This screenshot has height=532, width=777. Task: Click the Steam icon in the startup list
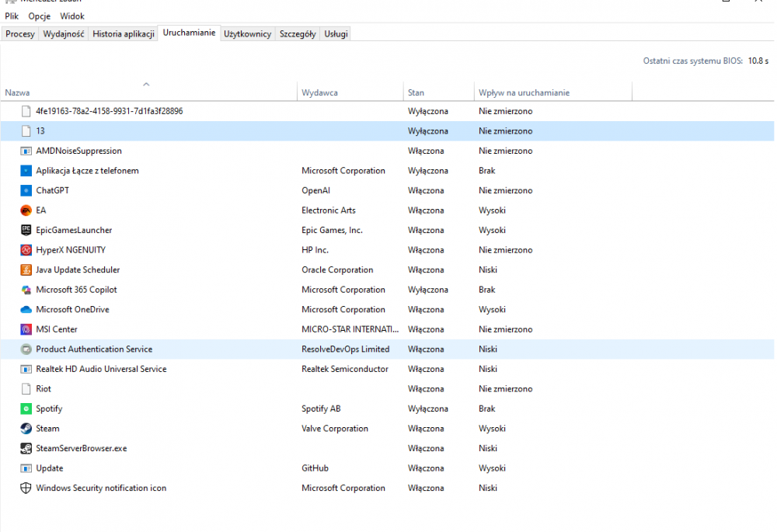[x=26, y=429]
